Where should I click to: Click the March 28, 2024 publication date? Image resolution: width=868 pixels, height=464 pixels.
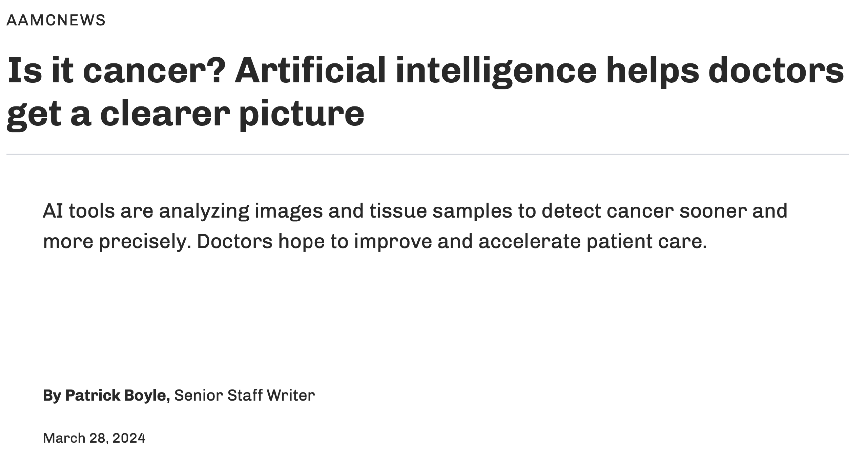pos(94,438)
